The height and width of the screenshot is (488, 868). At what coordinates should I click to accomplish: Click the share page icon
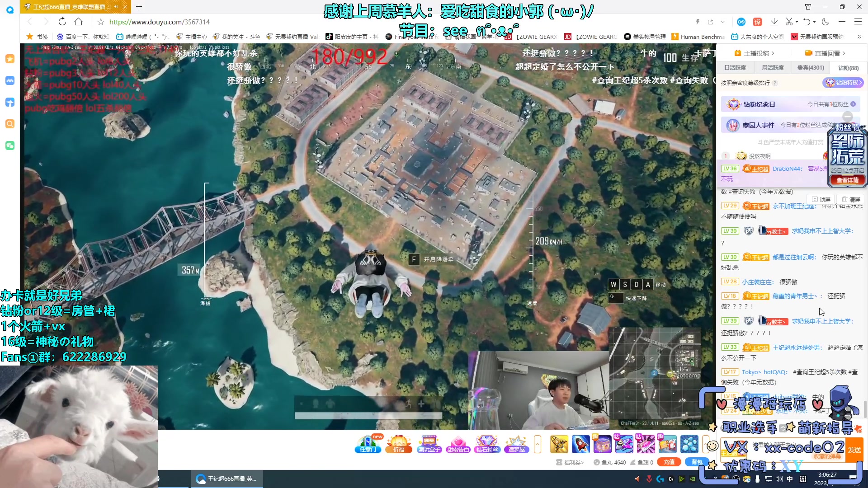click(710, 22)
